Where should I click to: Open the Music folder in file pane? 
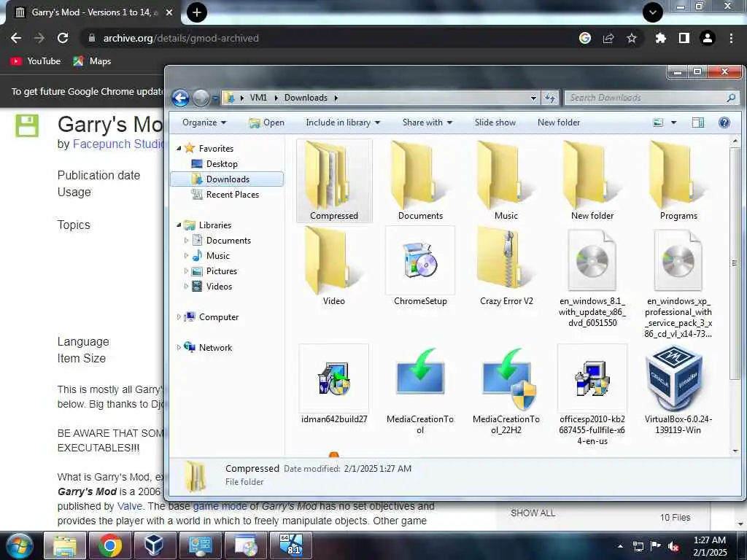506,181
